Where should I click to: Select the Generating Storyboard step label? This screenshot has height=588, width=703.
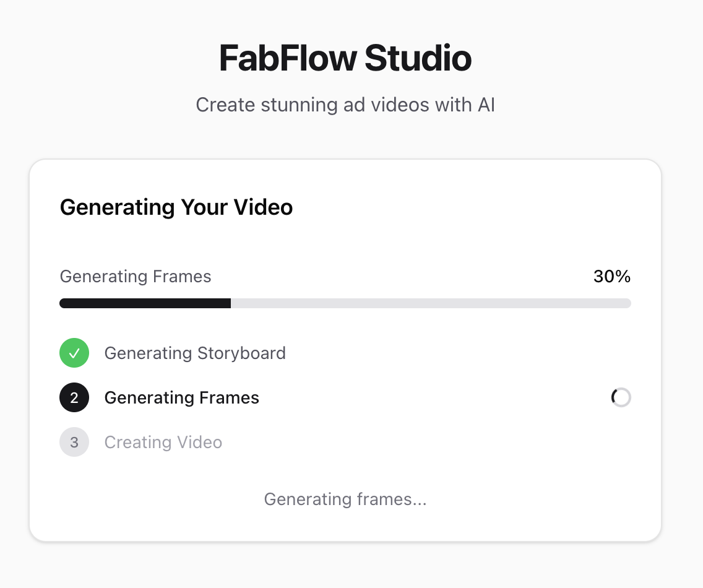coord(195,353)
